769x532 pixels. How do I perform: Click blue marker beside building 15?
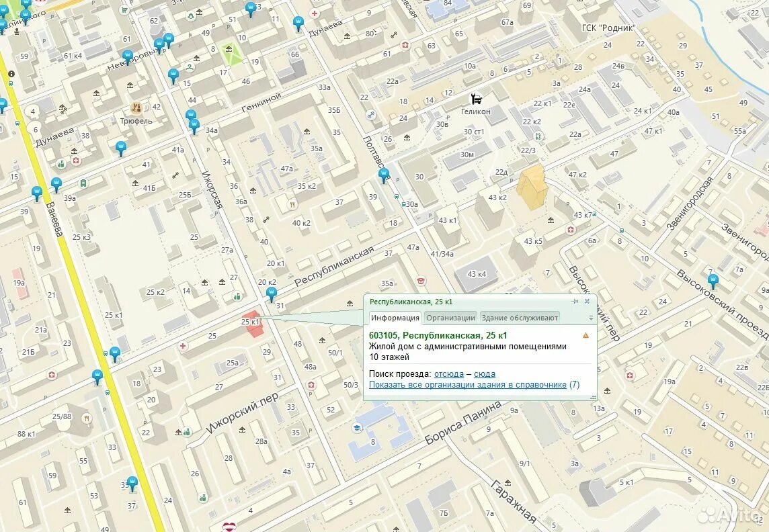coord(173,75)
